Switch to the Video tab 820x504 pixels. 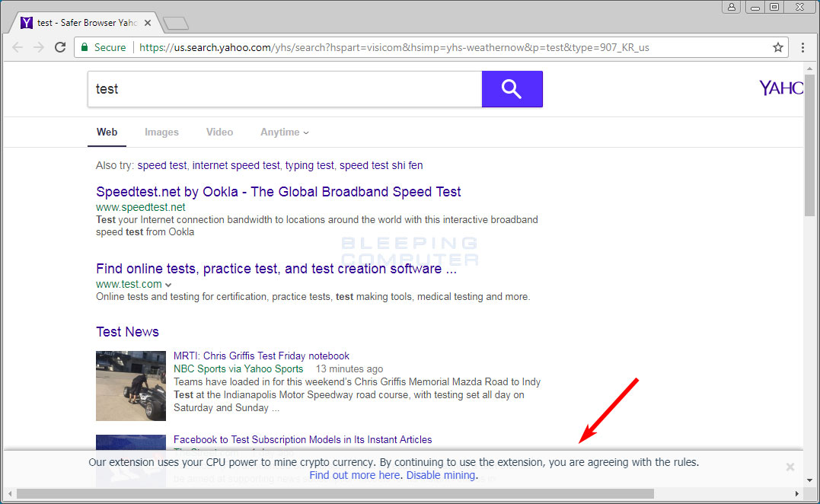click(219, 132)
